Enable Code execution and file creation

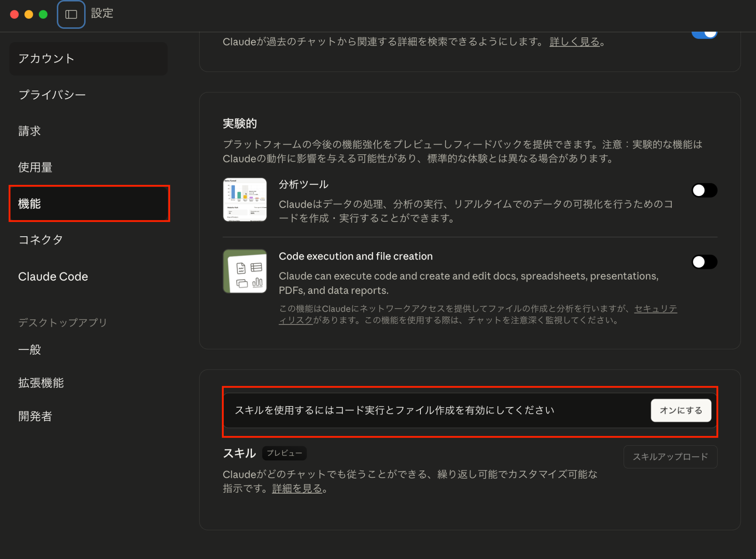coord(704,262)
